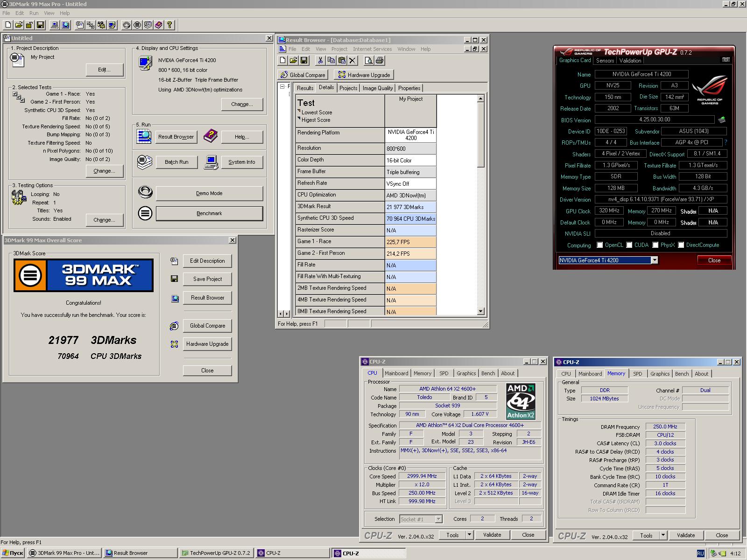Click the Testing Options toolbar icon
Viewport: 747px width, 560px height.
coord(101,25)
